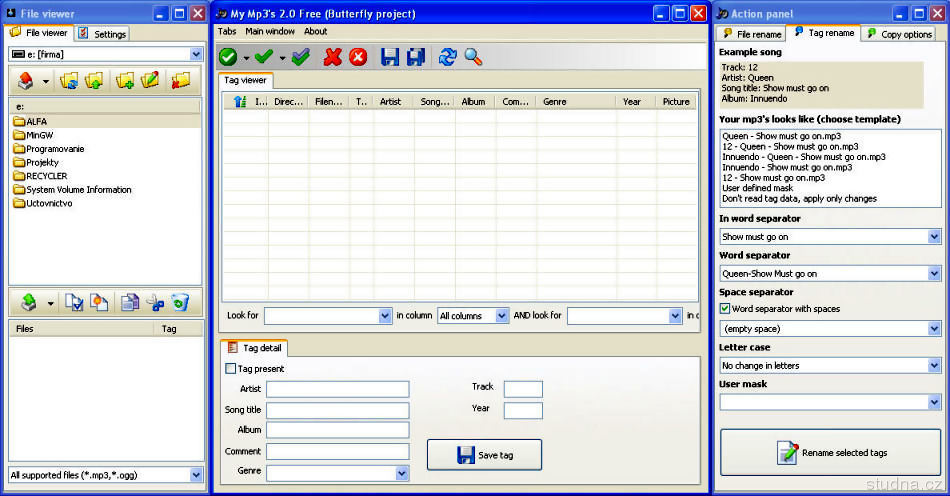Select template "Queen - Show must go on.mp3"

tap(782, 136)
